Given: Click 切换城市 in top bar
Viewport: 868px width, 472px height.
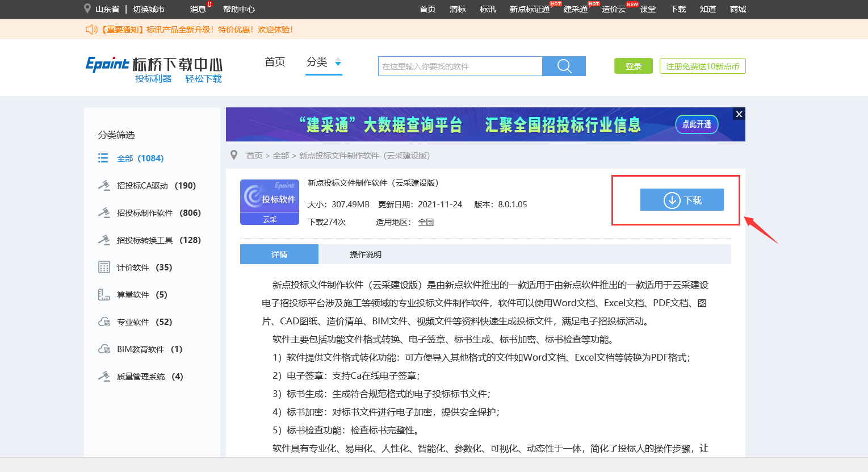Looking at the screenshot, I should 149,9.
